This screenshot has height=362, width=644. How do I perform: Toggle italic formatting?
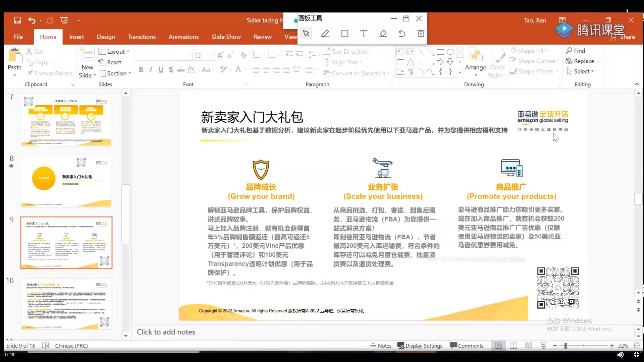[x=151, y=70]
